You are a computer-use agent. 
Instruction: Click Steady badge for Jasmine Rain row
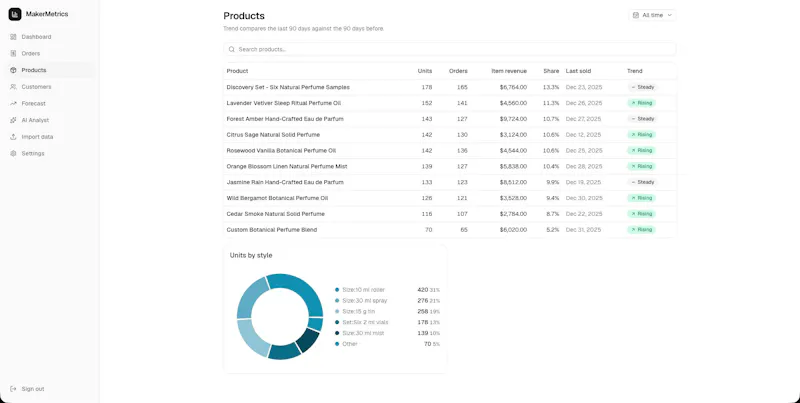pyautogui.click(x=642, y=182)
